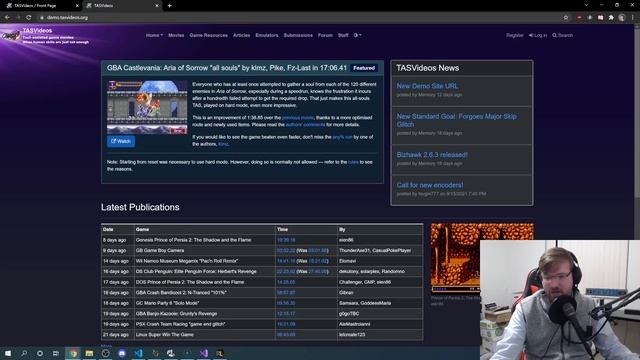Image resolution: width=640 pixels, height=360 pixels.
Task: Click the site lock icon in the address bar
Action: (42, 18)
